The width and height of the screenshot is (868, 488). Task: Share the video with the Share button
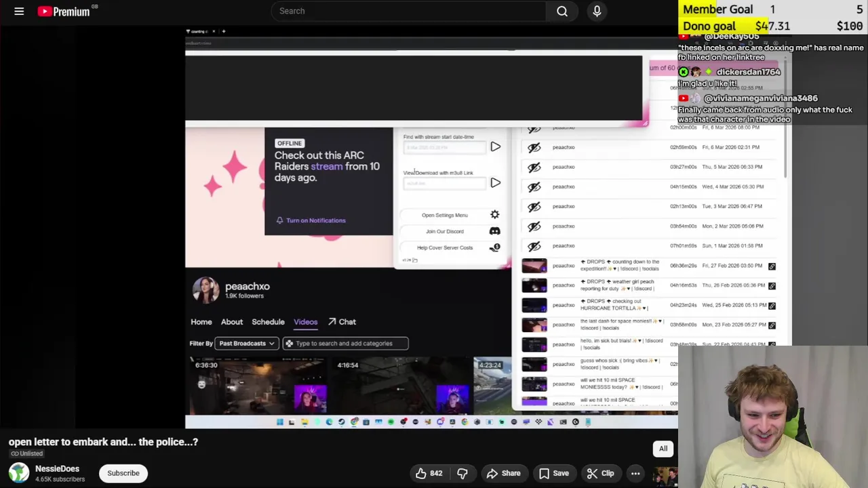[503, 473]
